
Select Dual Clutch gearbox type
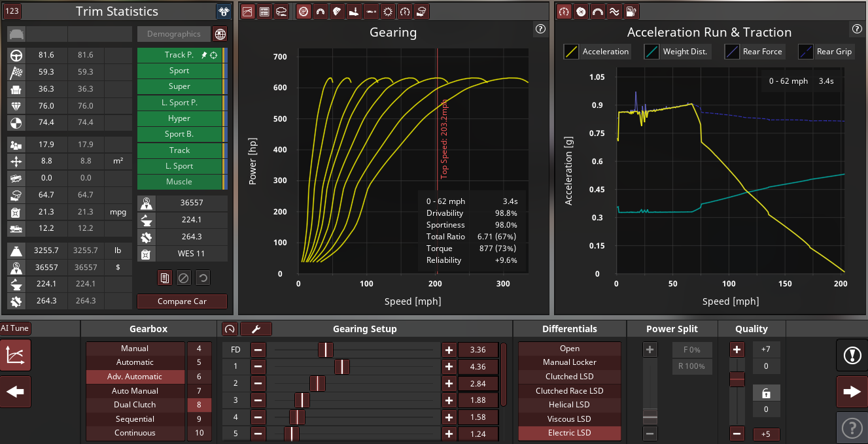pyautogui.click(x=135, y=405)
